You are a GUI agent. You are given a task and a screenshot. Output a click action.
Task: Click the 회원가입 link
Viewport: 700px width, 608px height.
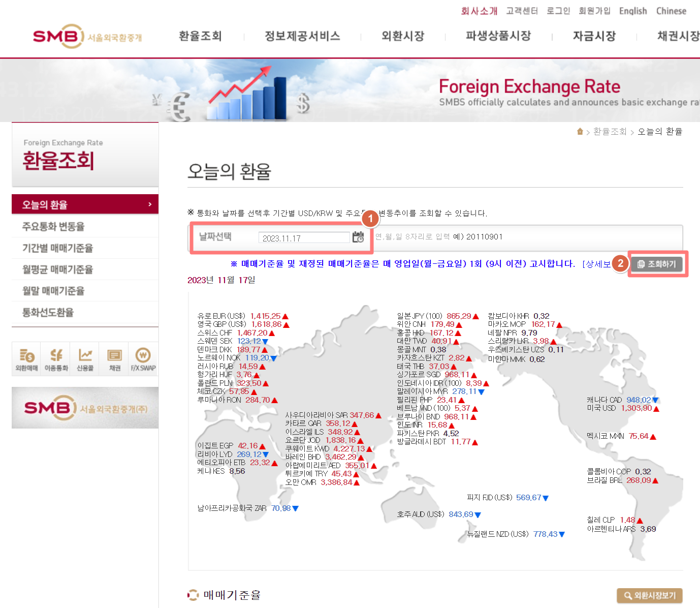coord(594,11)
